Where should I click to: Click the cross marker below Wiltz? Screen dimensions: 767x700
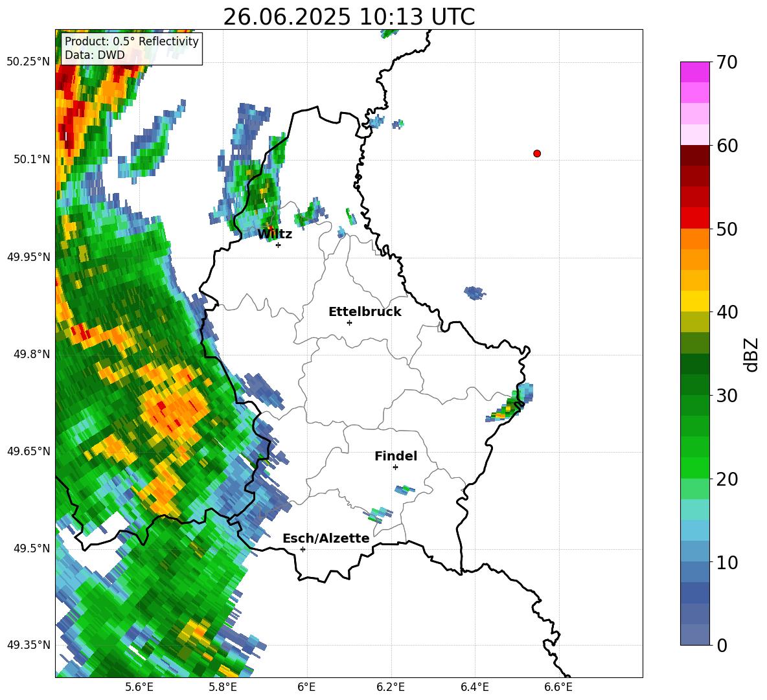278,245
